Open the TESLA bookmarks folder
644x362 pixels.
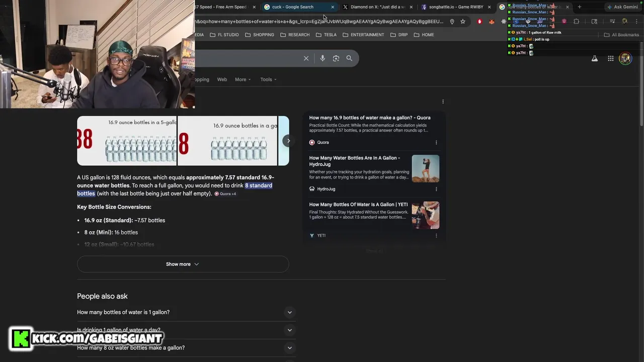pos(326,35)
